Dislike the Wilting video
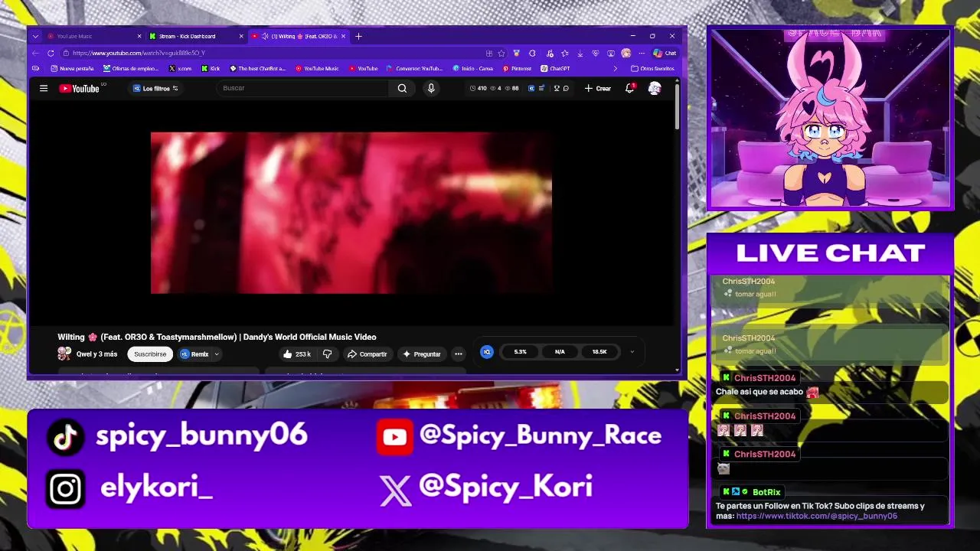The height and width of the screenshot is (551, 980). (x=328, y=354)
